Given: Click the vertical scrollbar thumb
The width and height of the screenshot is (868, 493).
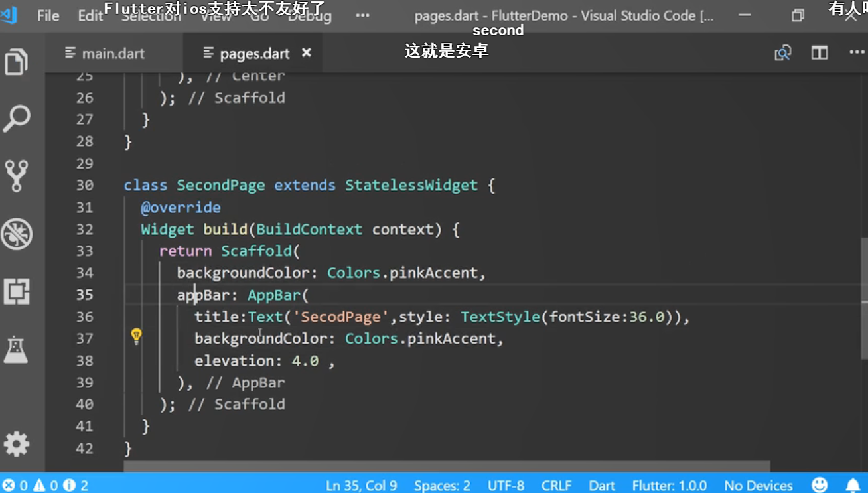Looking at the screenshot, I should (x=864, y=299).
